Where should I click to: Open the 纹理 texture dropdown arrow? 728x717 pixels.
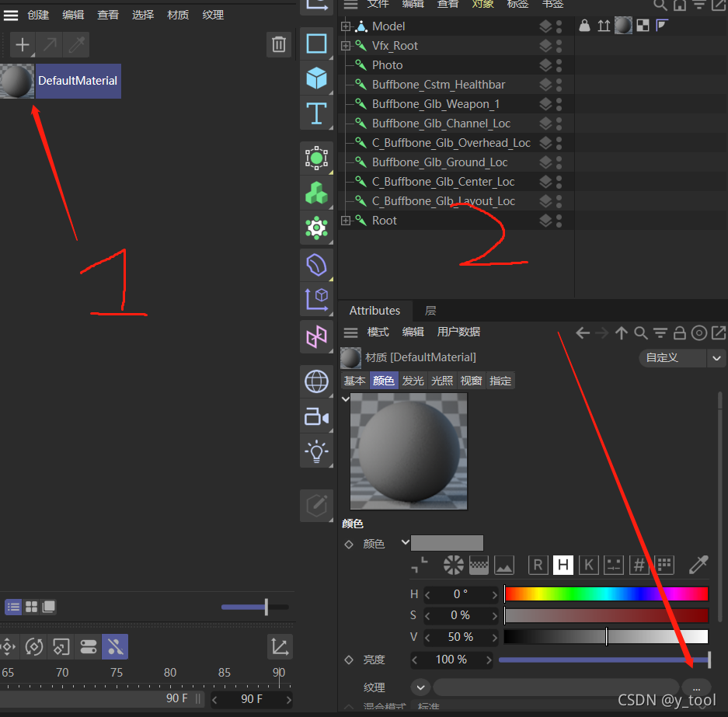(420, 687)
